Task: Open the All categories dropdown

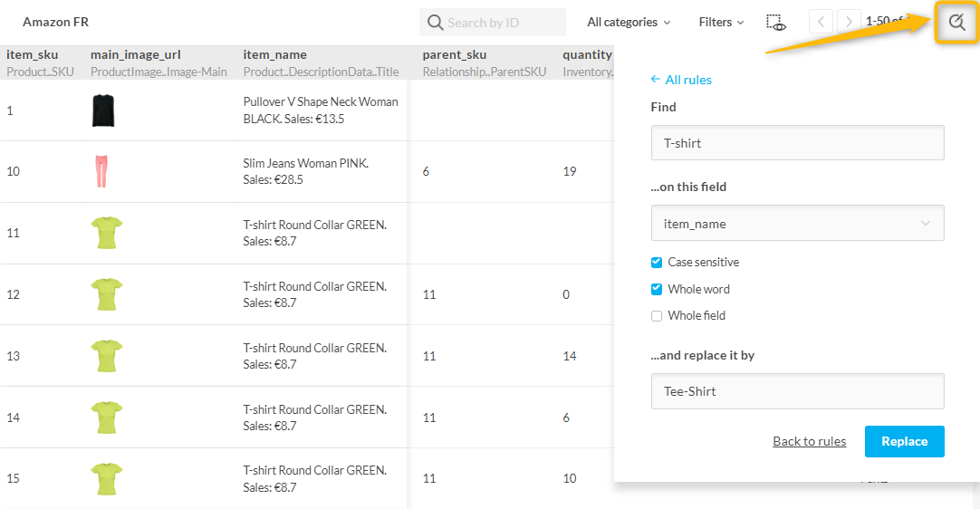Action: [629, 23]
